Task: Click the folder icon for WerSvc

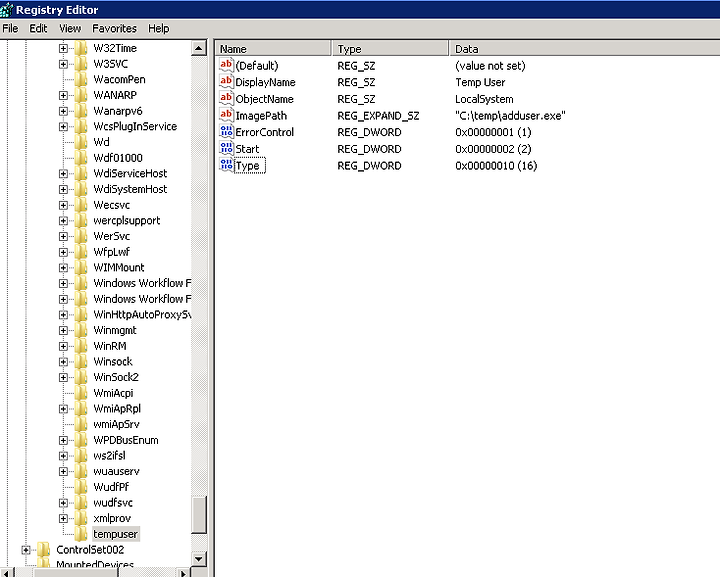Action: (x=81, y=235)
